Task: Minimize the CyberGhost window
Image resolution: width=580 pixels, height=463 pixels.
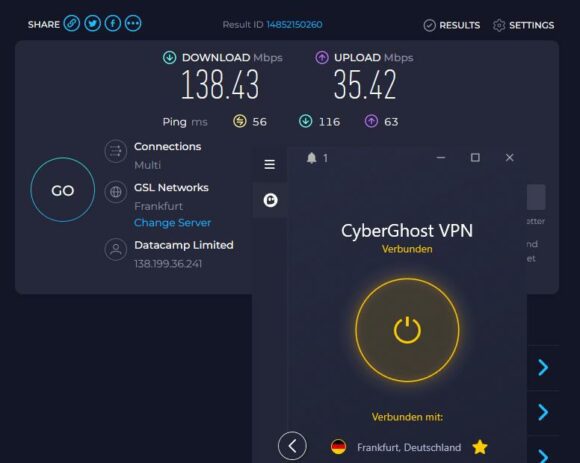Action: pos(441,158)
